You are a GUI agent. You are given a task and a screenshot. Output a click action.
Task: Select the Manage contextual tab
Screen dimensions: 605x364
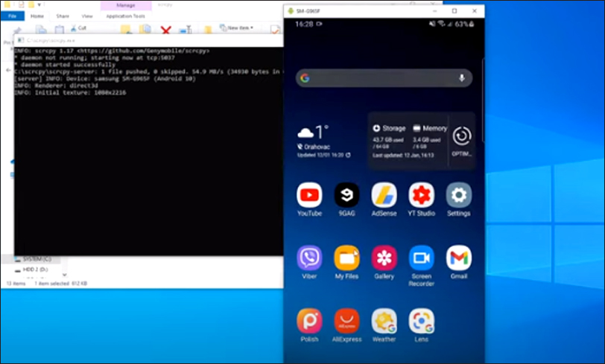[x=126, y=5]
